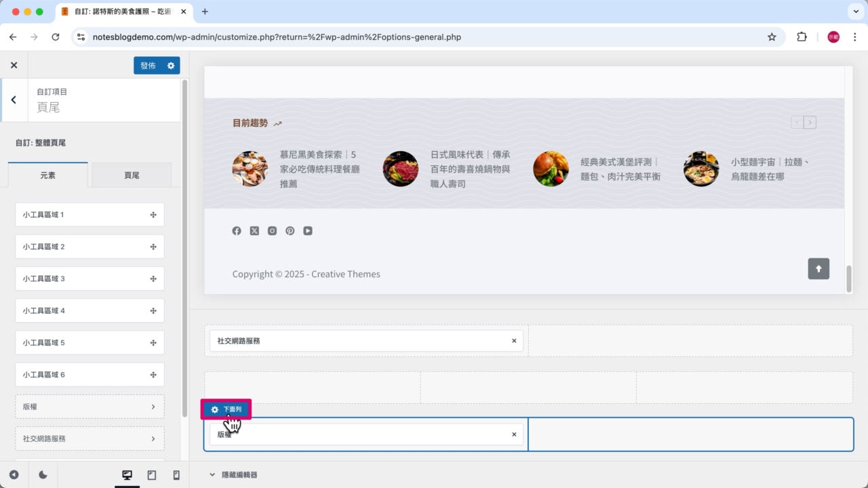Open Copyright © 2025 Creative Themes link

(x=306, y=274)
